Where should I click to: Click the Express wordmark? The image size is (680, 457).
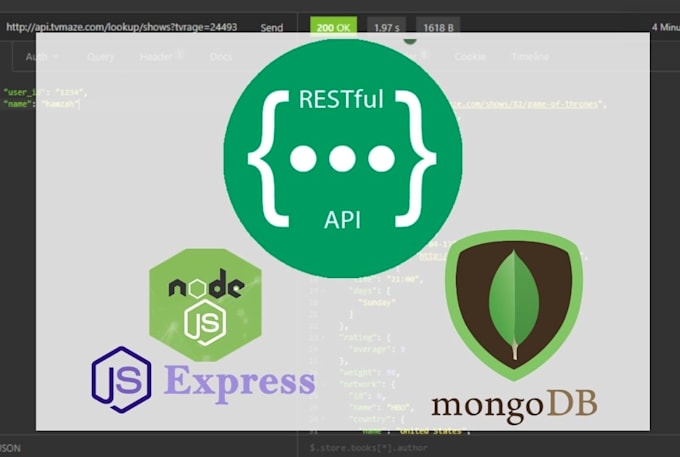(240, 383)
